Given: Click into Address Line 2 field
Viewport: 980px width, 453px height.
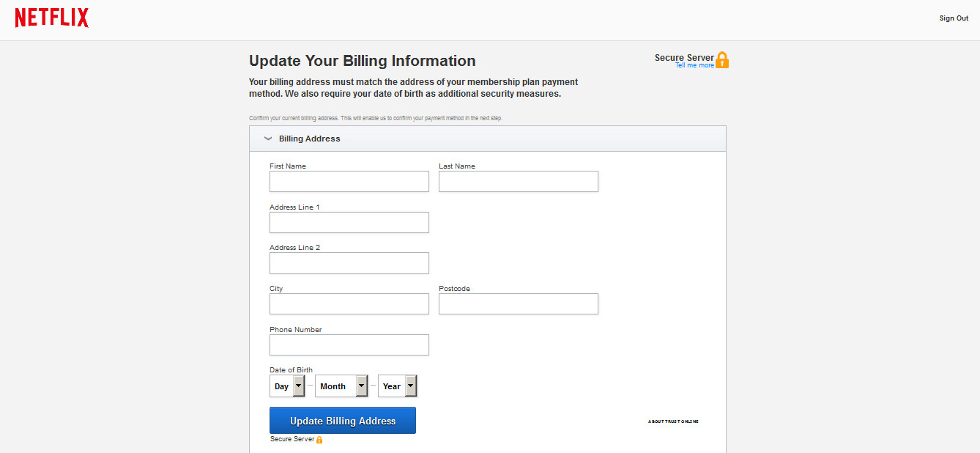Looking at the screenshot, I should point(349,263).
